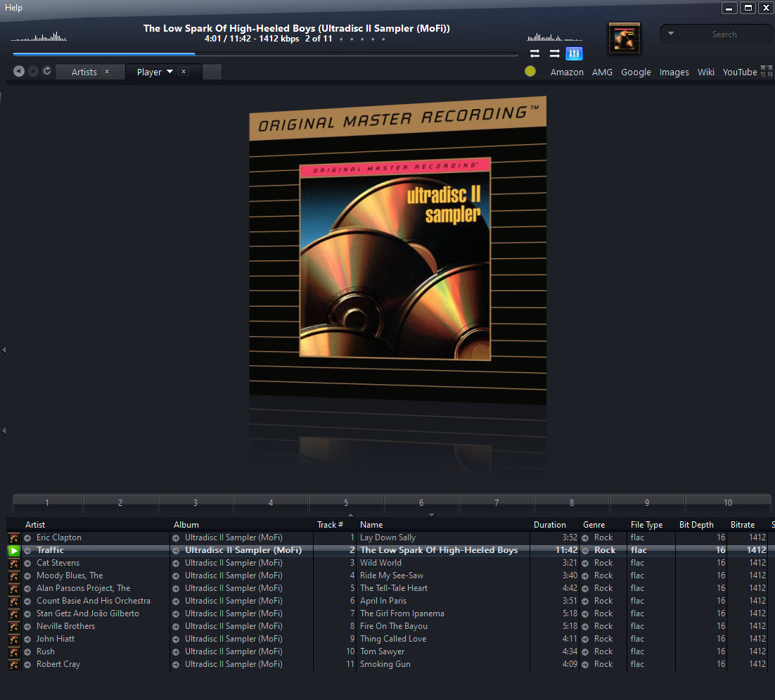Click the expand view icon beside YouTube
This screenshot has width=775, height=700.
coord(767,71)
